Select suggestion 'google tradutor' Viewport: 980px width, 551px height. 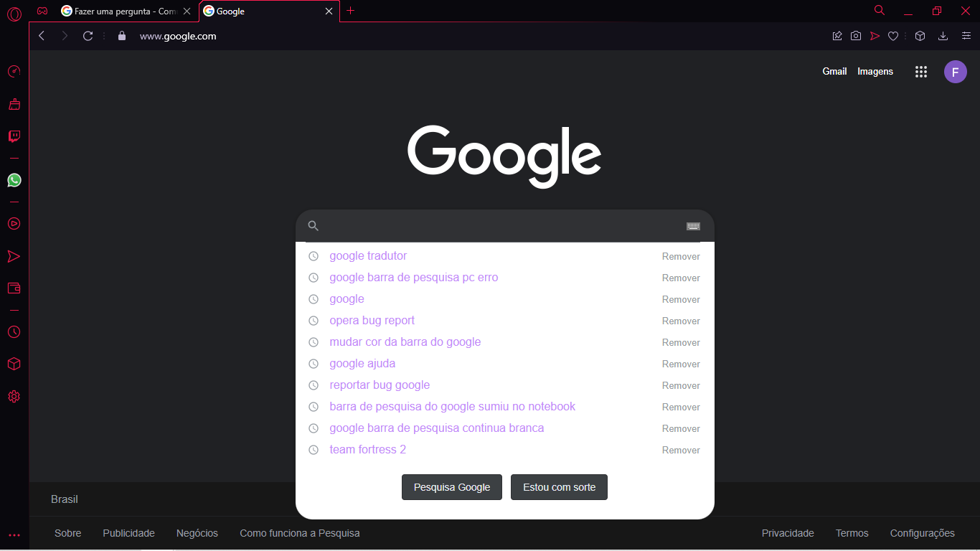368,256
